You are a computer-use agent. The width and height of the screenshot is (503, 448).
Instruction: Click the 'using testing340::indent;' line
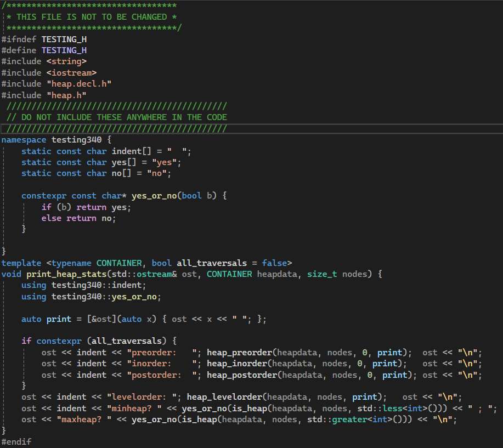(x=84, y=285)
